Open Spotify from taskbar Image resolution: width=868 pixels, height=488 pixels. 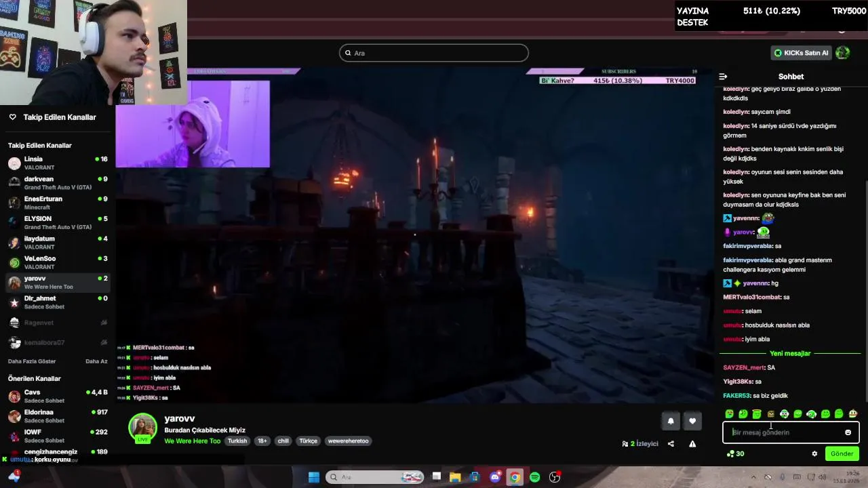(x=534, y=477)
